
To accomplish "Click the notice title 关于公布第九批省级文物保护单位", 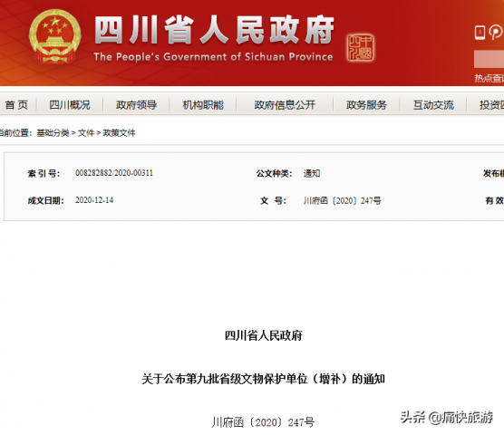I will click(x=263, y=379).
